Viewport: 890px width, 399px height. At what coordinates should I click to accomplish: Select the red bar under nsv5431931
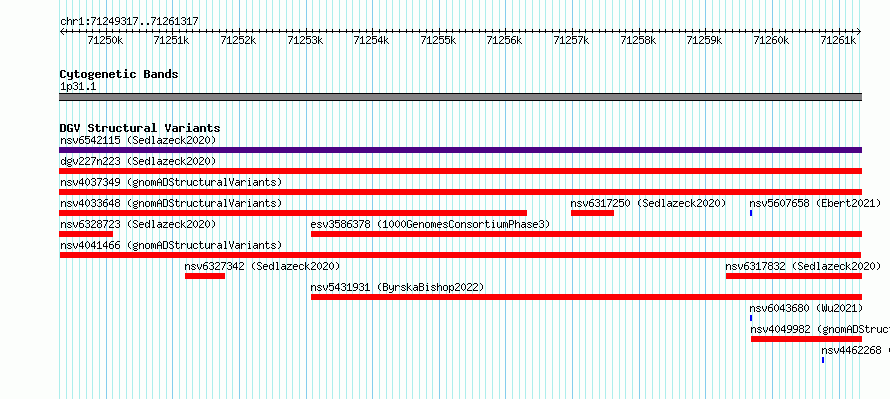pos(586,297)
